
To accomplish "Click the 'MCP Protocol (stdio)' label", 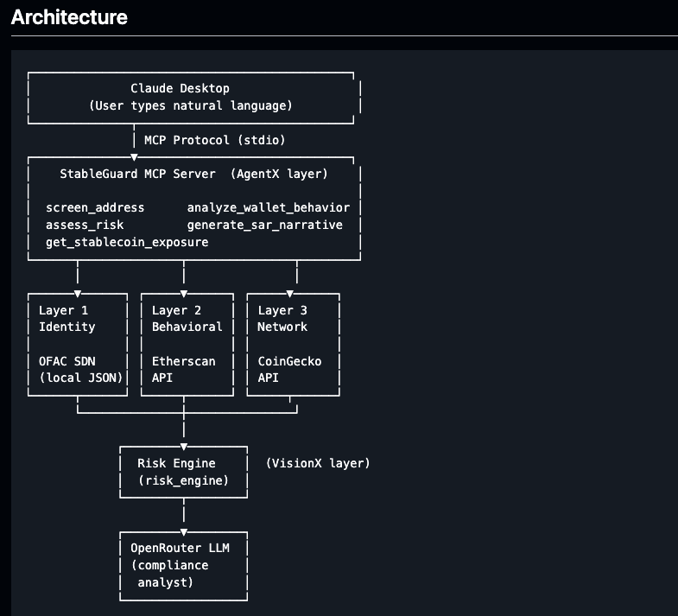I will point(214,140).
